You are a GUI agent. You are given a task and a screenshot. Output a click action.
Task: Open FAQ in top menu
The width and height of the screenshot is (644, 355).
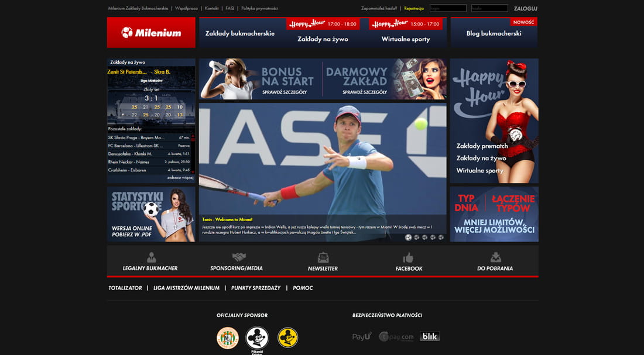tap(230, 8)
